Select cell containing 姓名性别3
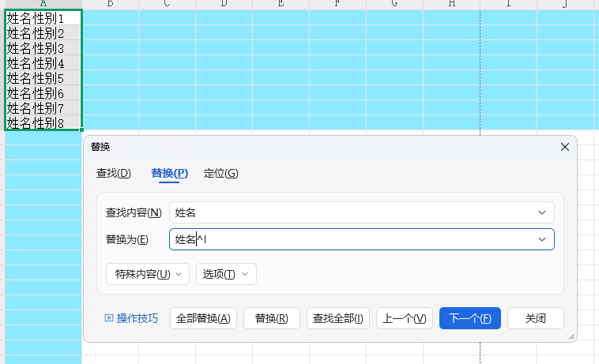 pyautogui.click(x=43, y=47)
